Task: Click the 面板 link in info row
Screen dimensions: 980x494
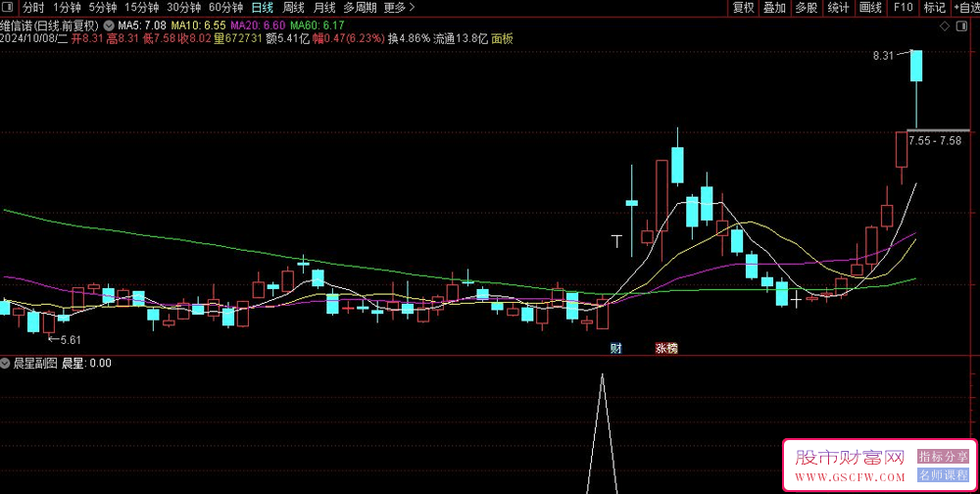Action: point(502,39)
